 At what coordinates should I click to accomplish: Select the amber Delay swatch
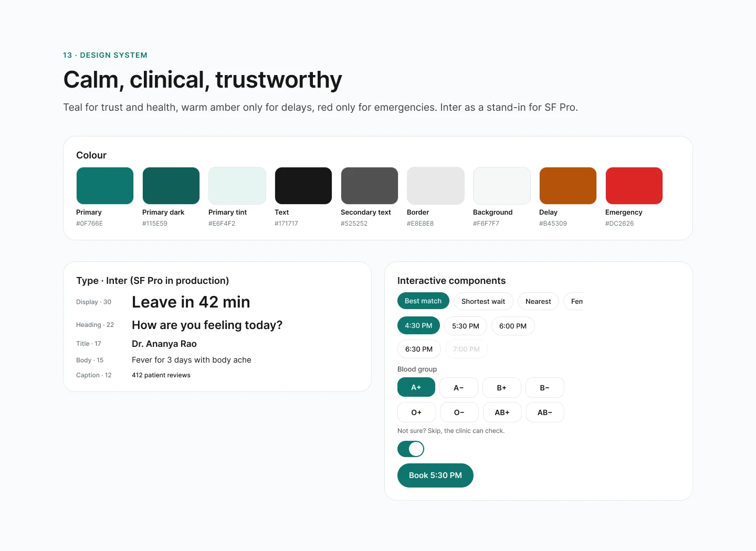pos(568,186)
